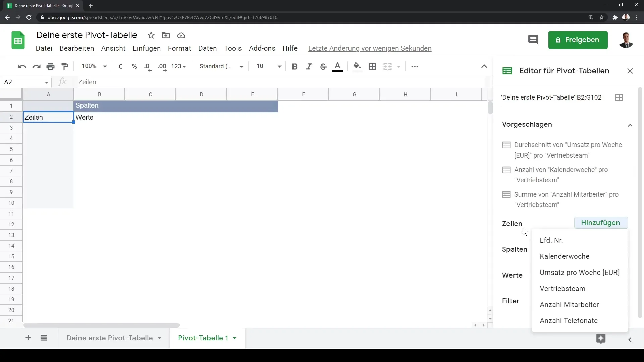Image resolution: width=644 pixels, height=362 pixels.
Task: Choose Lfd. Nr. from field list
Action: [x=580, y=240]
